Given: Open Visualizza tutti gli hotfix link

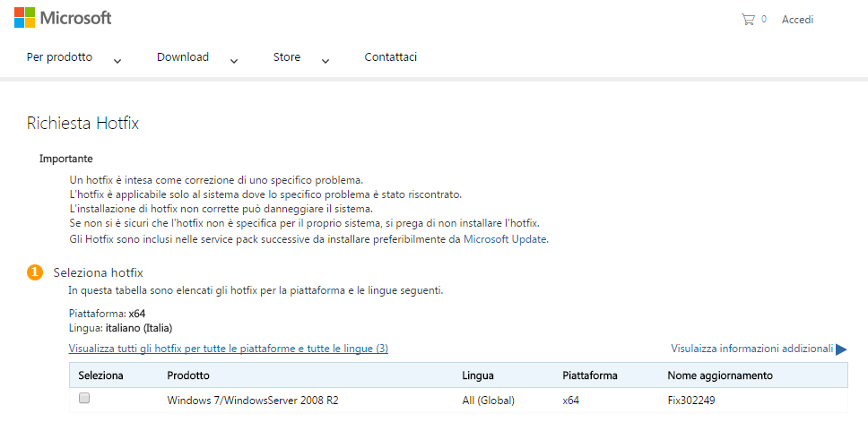Looking at the screenshot, I should (228, 349).
